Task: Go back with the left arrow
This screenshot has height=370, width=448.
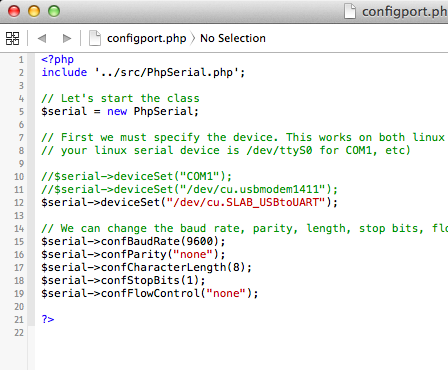Action: coord(42,38)
